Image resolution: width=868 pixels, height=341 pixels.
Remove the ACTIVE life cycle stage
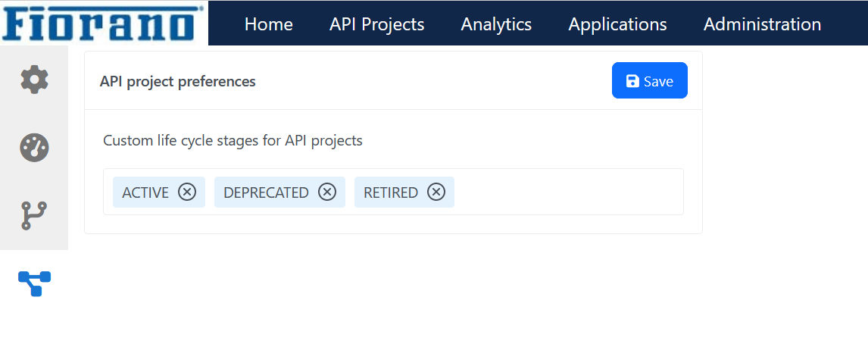coord(187,192)
